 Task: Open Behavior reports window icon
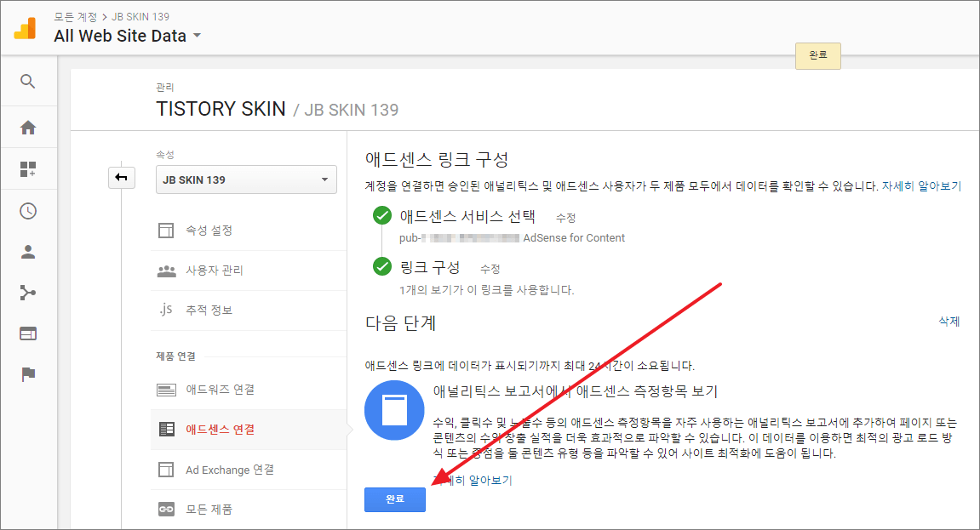(28, 334)
